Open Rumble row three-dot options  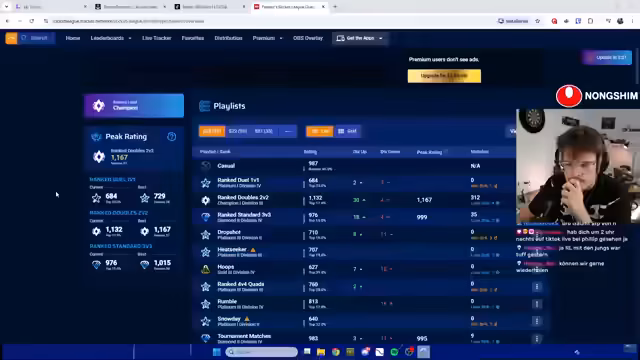(x=537, y=304)
